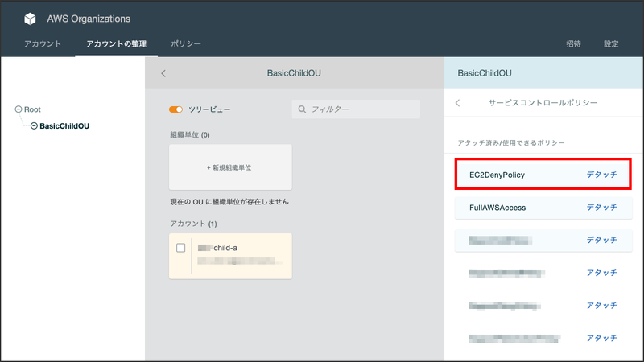Image resolution: width=644 pixels, height=362 pixels.
Task: Click FullAWSAccess policy name
Action: pyautogui.click(x=497, y=208)
